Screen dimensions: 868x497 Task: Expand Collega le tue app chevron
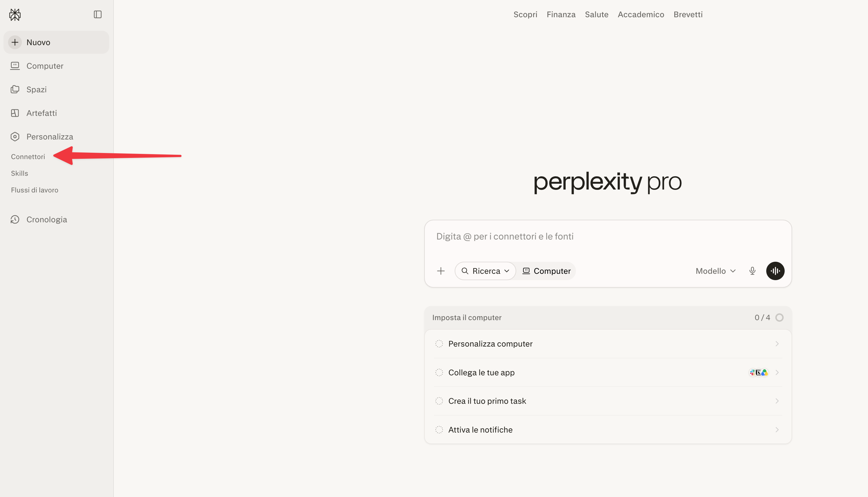(x=777, y=372)
